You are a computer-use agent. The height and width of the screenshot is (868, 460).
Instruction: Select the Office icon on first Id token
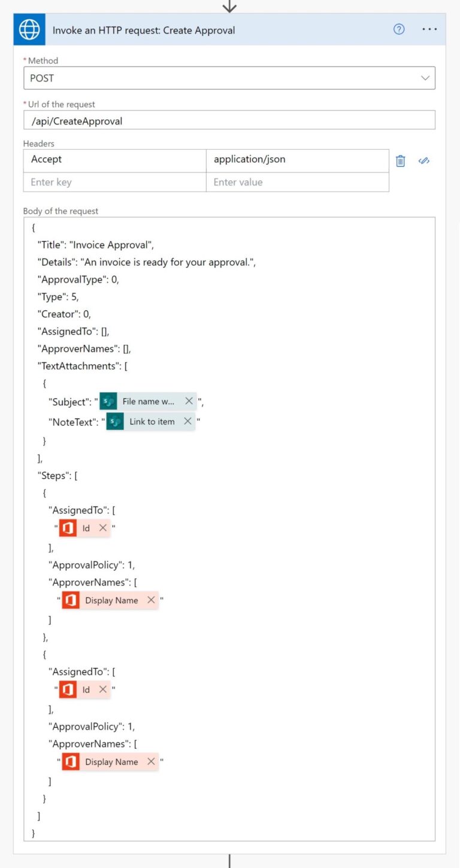point(68,528)
